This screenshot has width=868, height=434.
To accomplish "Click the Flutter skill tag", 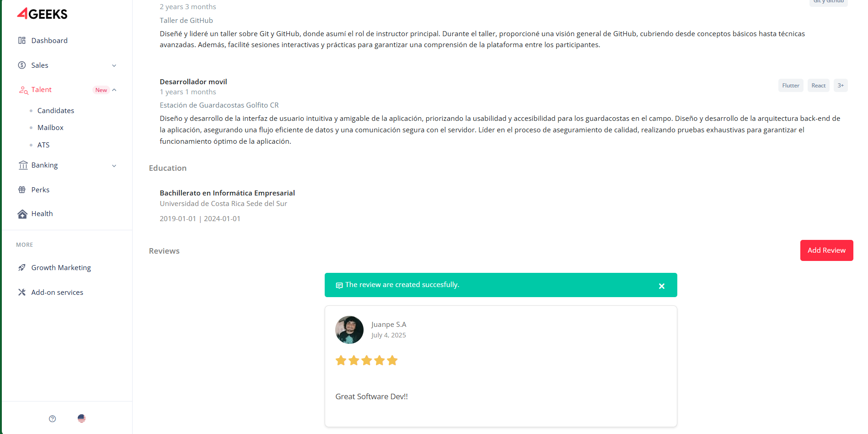I will pos(790,86).
